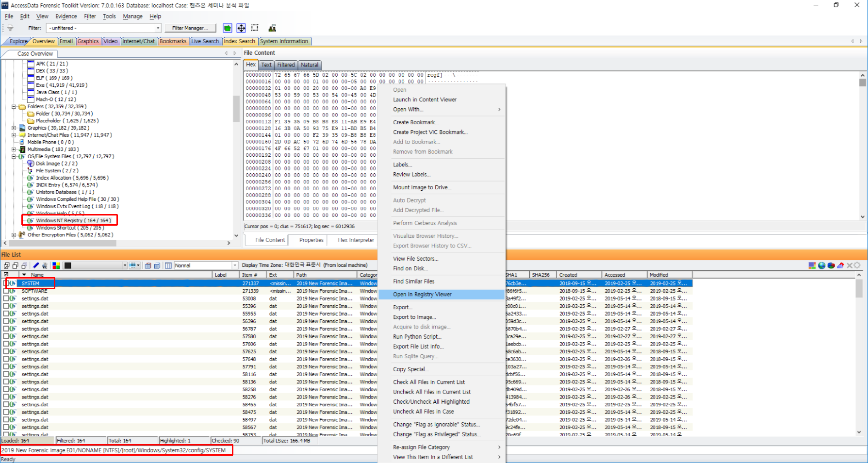This screenshot has width=868, height=463.
Task: Collapse the OS/File System Files tree node
Action: coord(14,156)
